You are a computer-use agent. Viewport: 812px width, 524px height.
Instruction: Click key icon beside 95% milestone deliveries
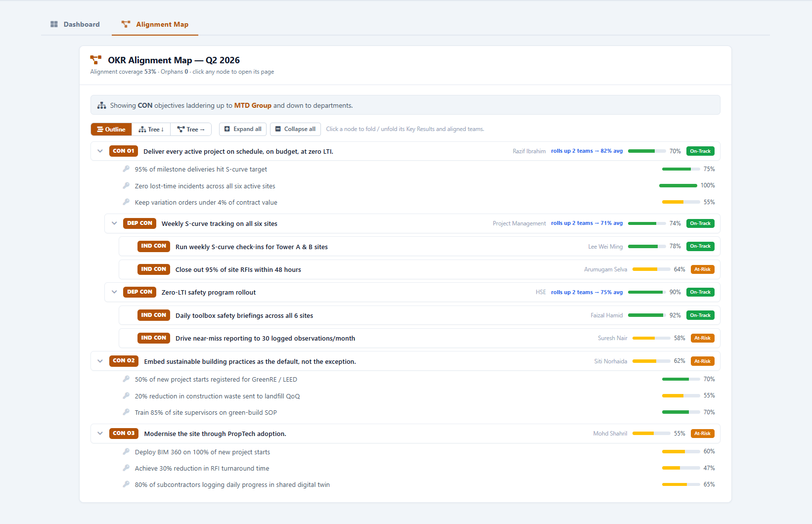pyautogui.click(x=126, y=169)
